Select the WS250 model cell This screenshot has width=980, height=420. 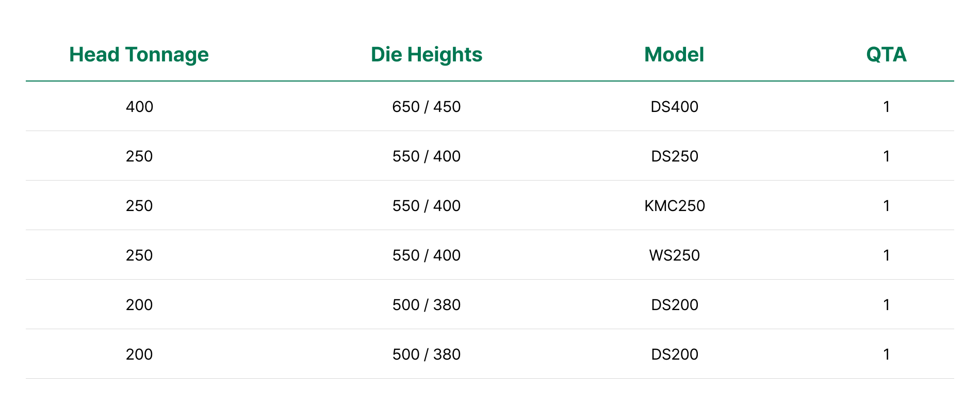pyautogui.click(x=674, y=255)
